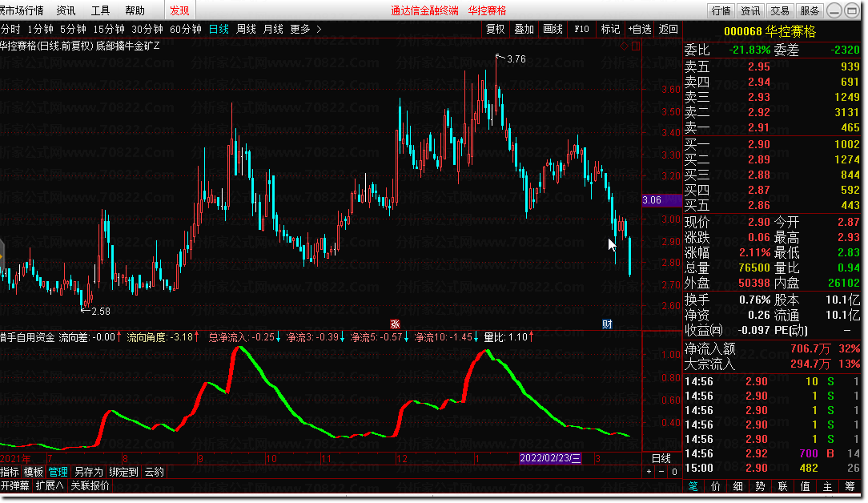
Task: Select the 30分钟 period
Action: pyautogui.click(x=147, y=29)
